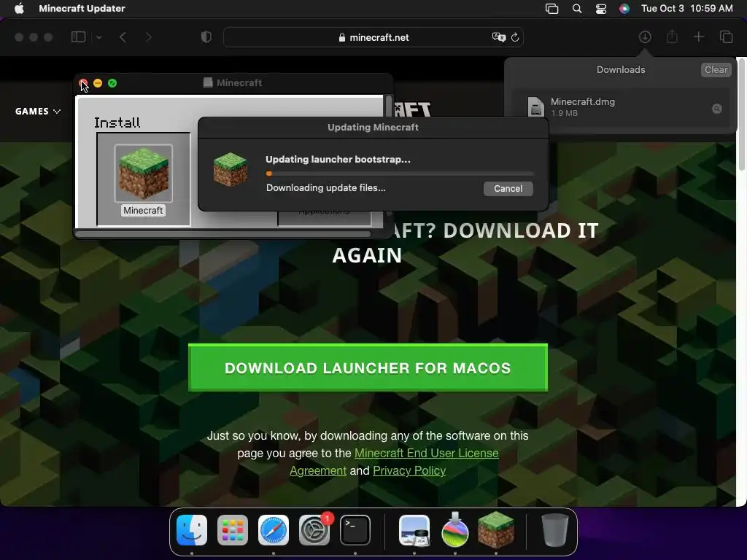
Task: Zoom the Minecraft disk window
Action: (x=112, y=83)
